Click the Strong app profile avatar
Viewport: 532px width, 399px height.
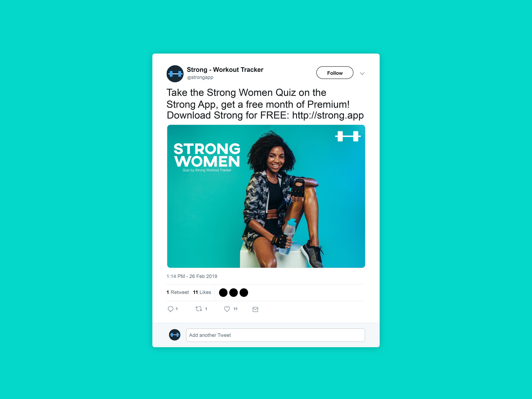point(175,74)
